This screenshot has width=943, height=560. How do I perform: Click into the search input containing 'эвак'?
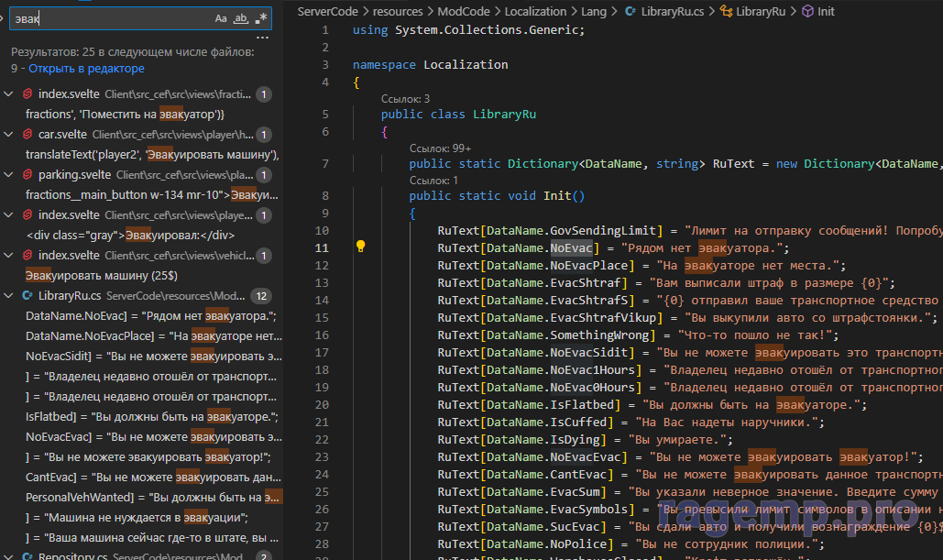click(110, 18)
